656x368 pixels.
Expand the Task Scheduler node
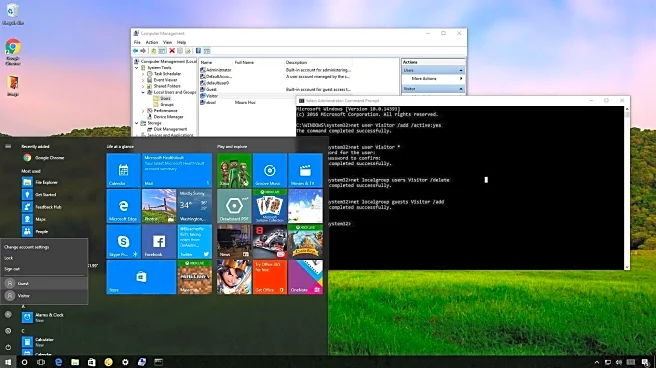tap(143, 74)
